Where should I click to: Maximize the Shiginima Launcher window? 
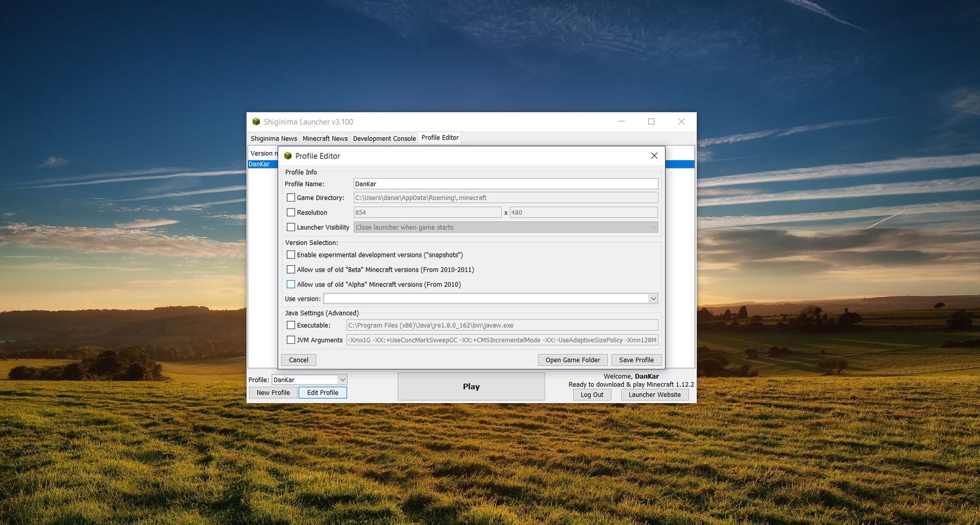[x=651, y=121]
